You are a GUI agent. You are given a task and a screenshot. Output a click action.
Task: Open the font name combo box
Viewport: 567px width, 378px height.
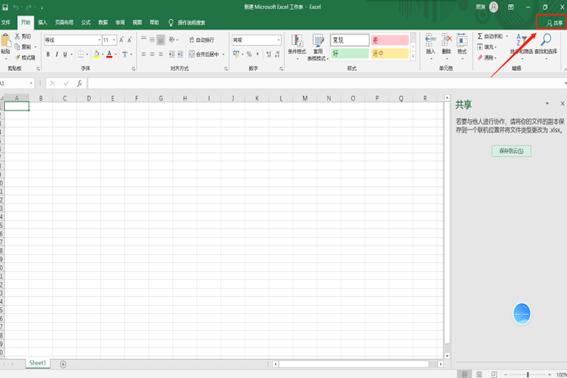[x=72, y=40]
